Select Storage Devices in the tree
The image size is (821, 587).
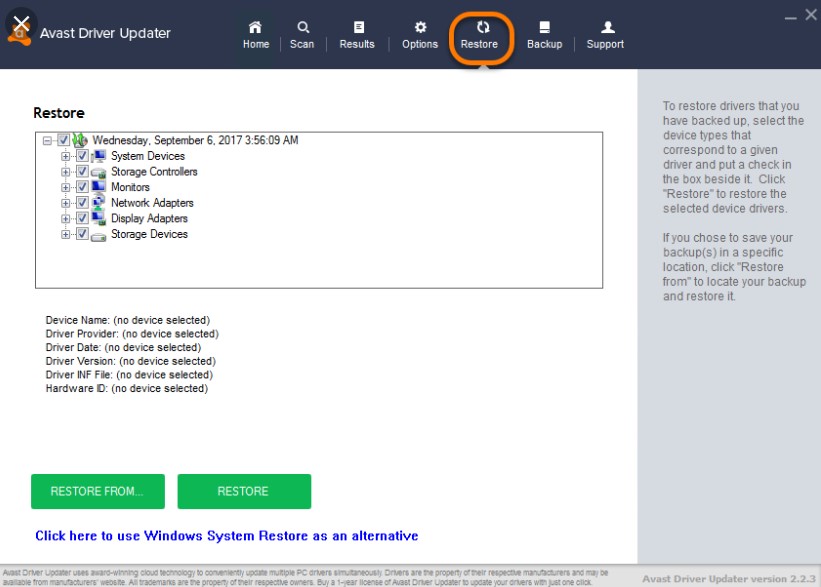tap(149, 234)
